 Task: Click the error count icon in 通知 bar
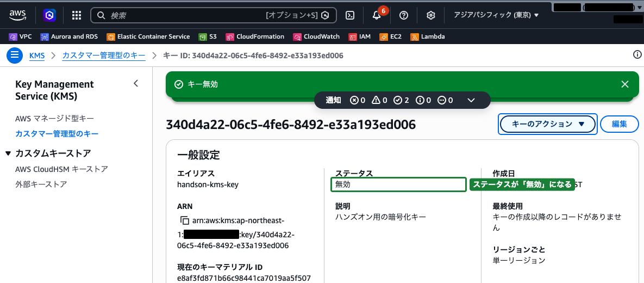[x=357, y=100]
